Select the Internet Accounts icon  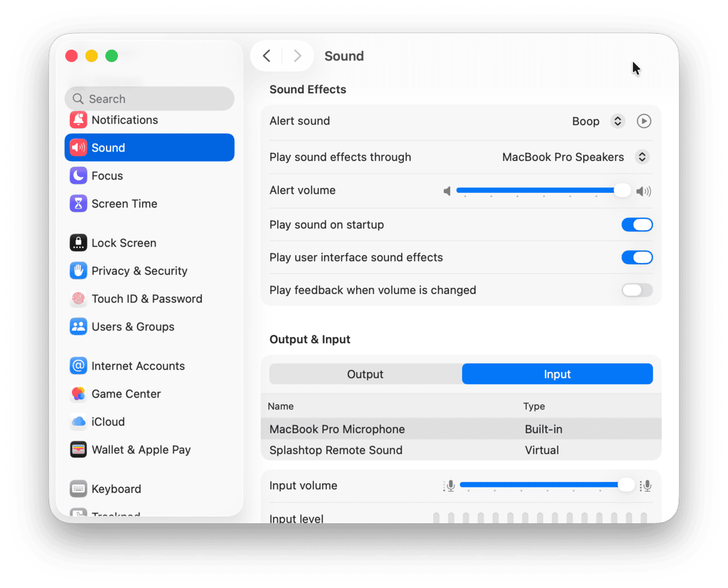(78, 365)
